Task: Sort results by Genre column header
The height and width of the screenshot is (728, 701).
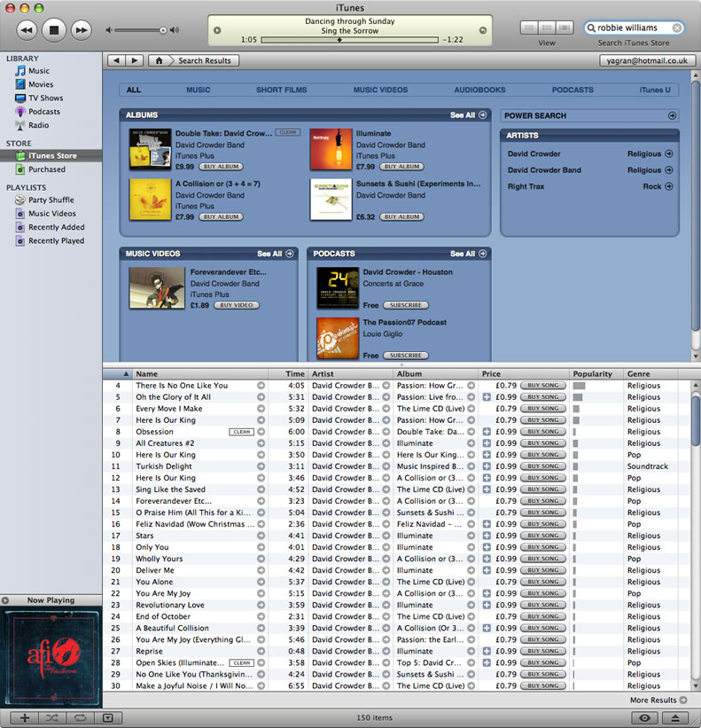Action: click(650, 373)
